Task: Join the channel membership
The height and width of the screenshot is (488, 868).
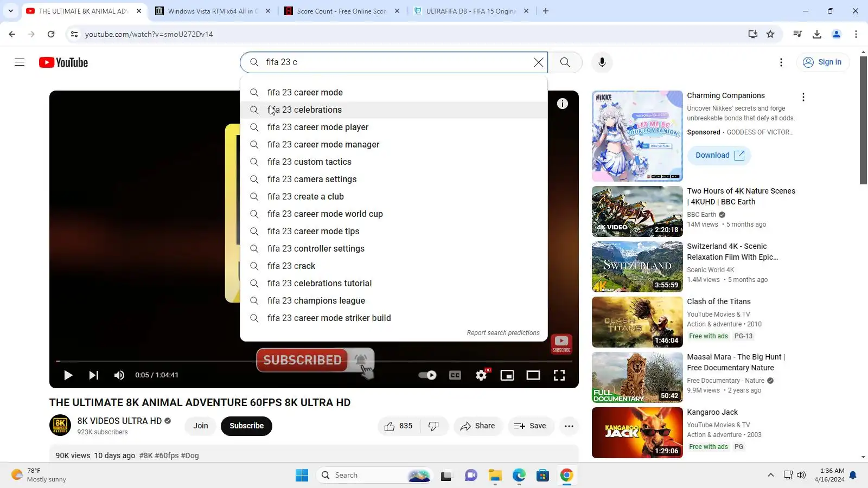Action: pos(201,426)
